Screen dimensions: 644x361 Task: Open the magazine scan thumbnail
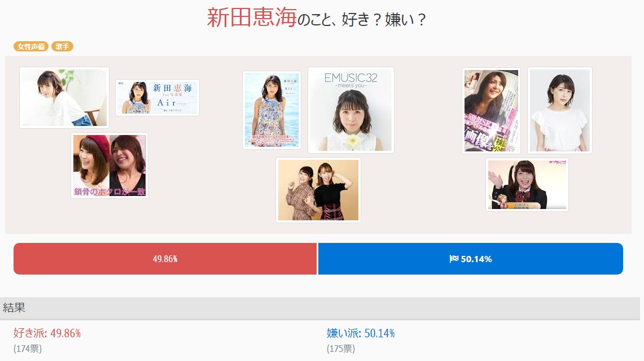point(491,111)
